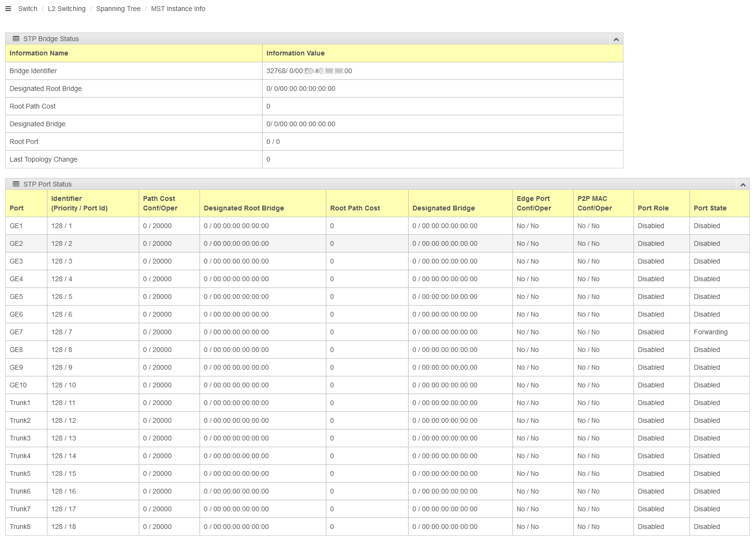
Task: Click the Root Port value 0 / 0
Action: (x=273, y=142)
